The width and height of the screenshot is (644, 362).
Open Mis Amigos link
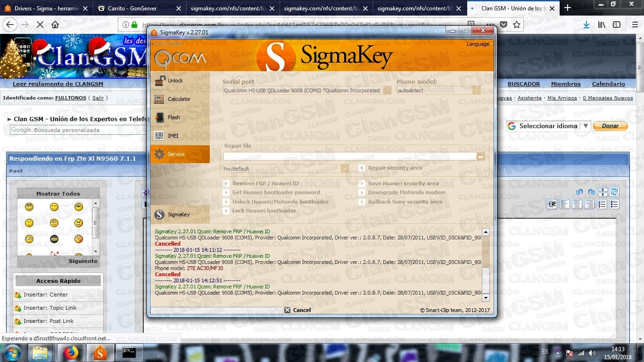[x=562, y=98]
